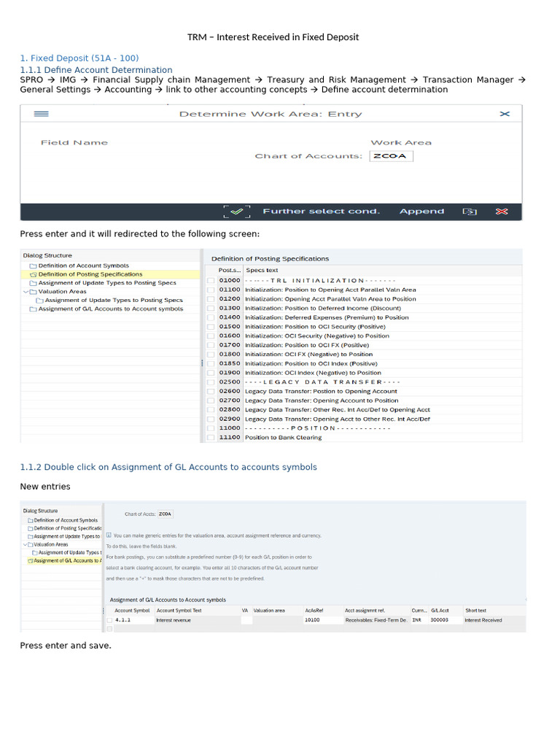Tick checkbox for posting spec 01000
Viewport: 560px width, 747px height.
(211, 281)
